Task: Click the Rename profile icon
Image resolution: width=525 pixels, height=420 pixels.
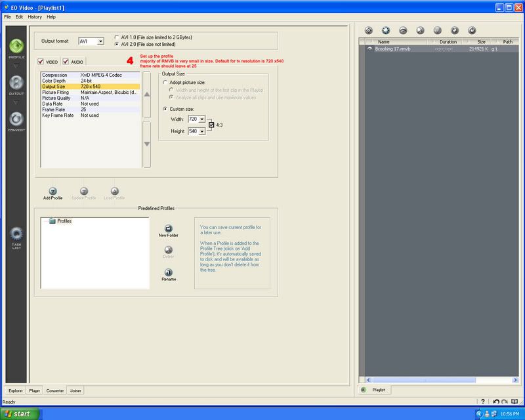Action: pyautogui.click(x=168, y=272)
